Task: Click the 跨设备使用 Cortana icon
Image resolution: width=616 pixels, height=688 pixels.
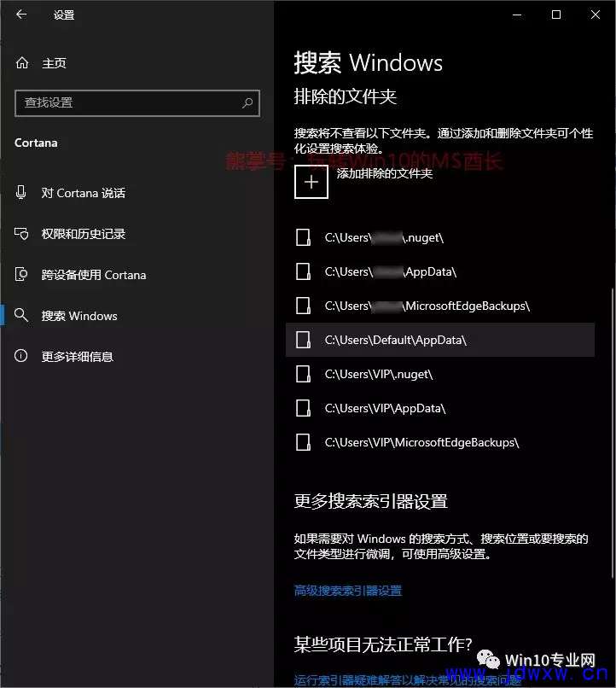Action: (21, 274)
